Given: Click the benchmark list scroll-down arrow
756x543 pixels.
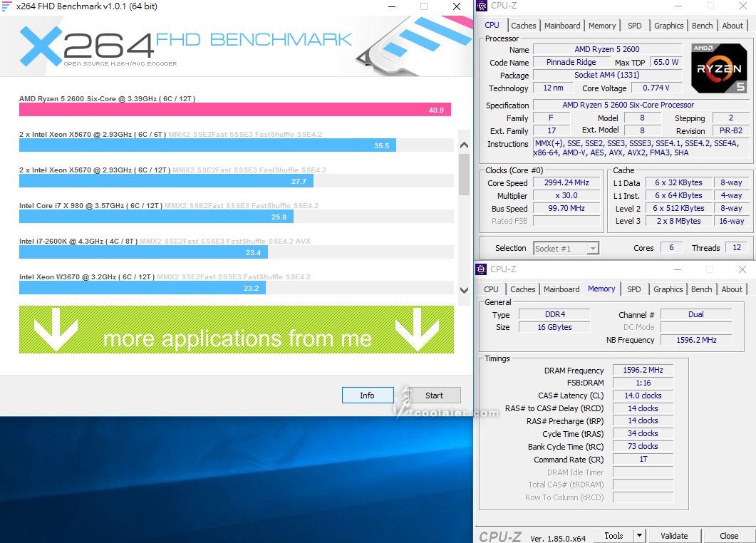Looking at the screenshot, I should point(464,290).
